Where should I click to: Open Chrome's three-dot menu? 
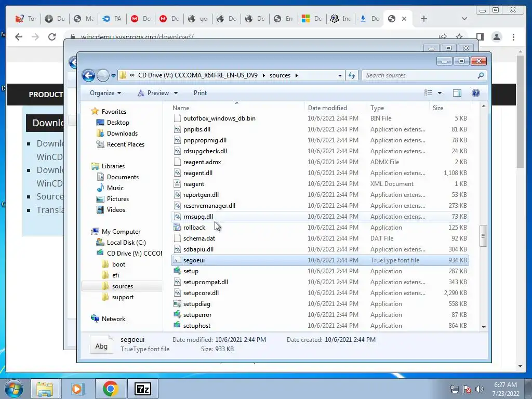coord(514,37)
